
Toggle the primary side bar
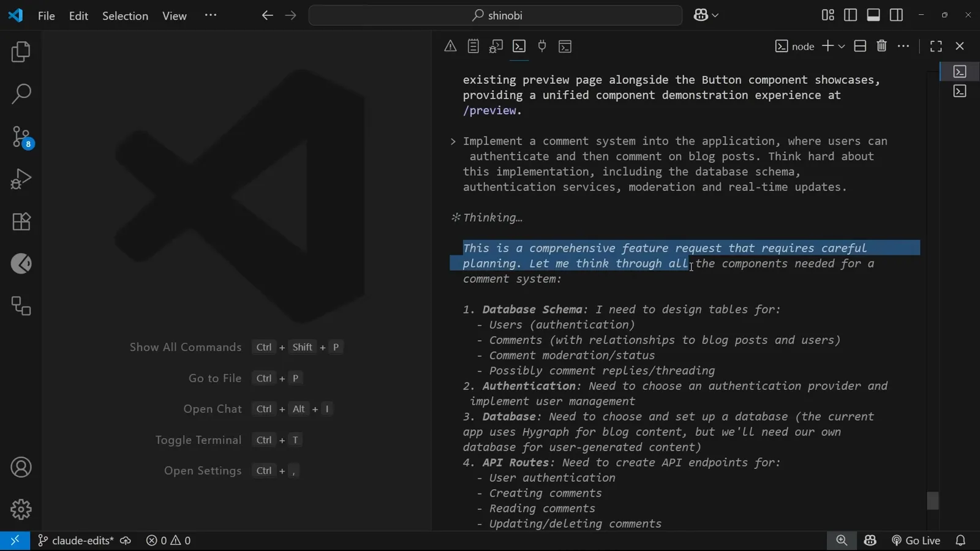[850, 15]
